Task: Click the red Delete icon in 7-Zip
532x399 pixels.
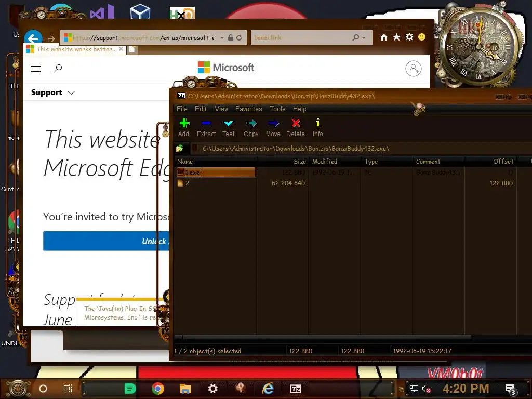Action: click(x=296, y=128)
